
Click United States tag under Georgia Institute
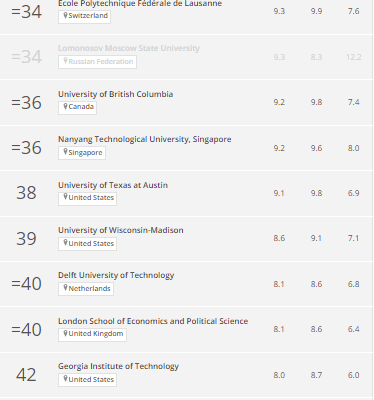(x=87, y=380)
